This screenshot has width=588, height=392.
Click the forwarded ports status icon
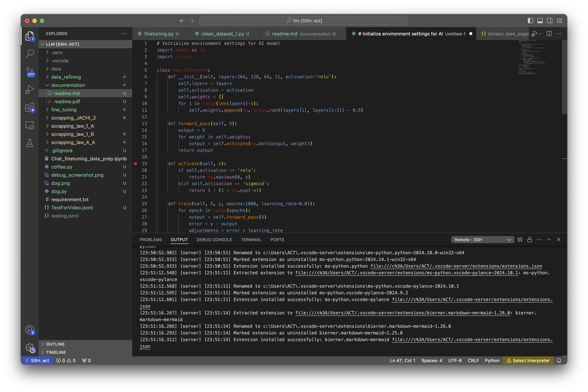(x=87, y=360)
